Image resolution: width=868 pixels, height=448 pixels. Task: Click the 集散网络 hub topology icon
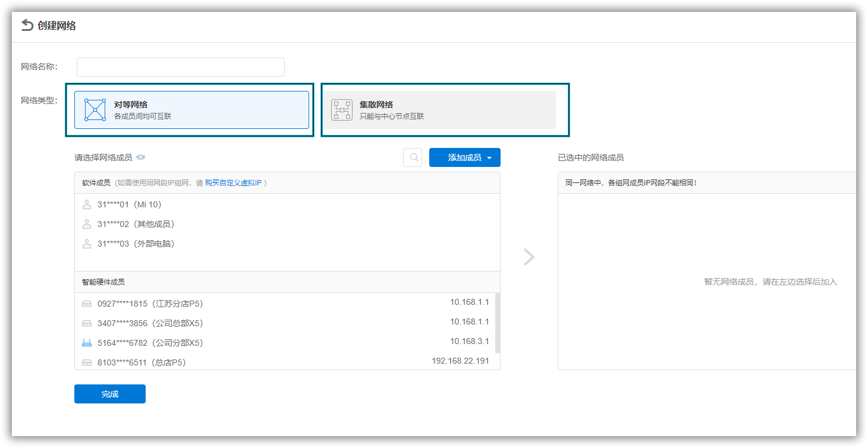[341, 109]
